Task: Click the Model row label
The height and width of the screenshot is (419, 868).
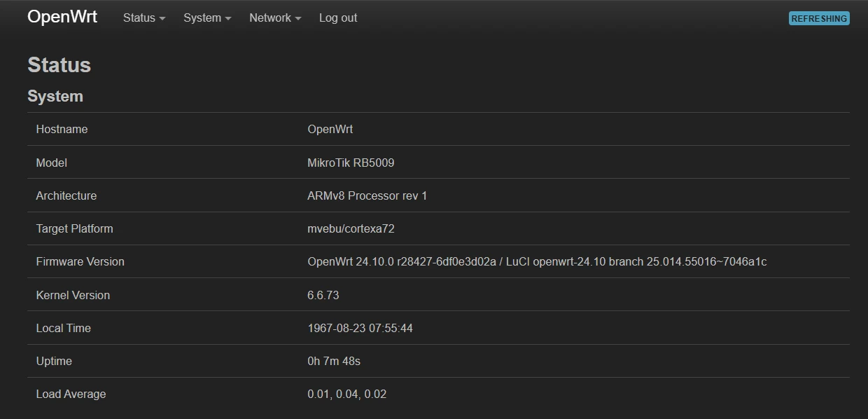Action: (52, 163)
